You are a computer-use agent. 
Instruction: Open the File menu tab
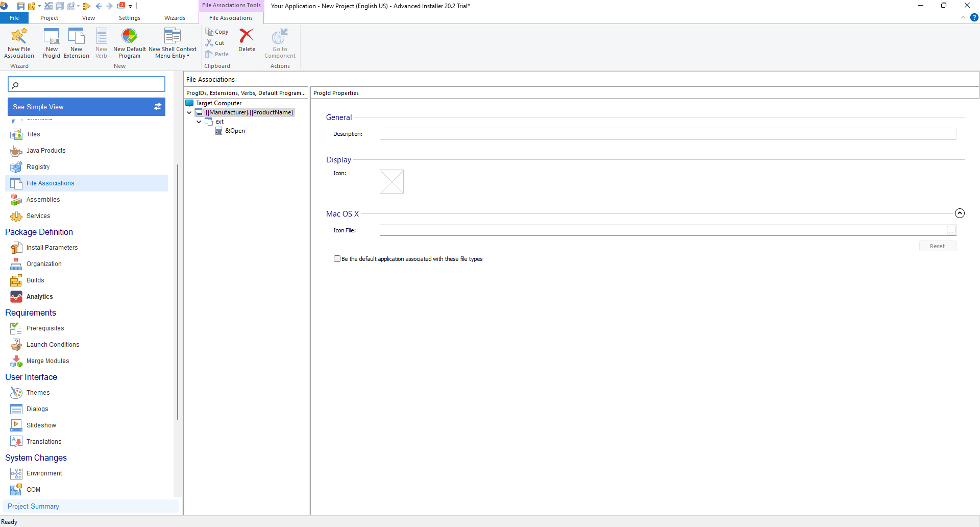[x=14, y=18]
